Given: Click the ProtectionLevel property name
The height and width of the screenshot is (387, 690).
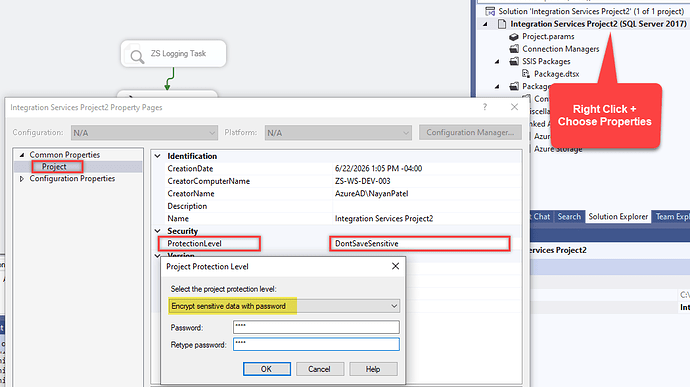Looking at the screenshot, I should [194, 243].
